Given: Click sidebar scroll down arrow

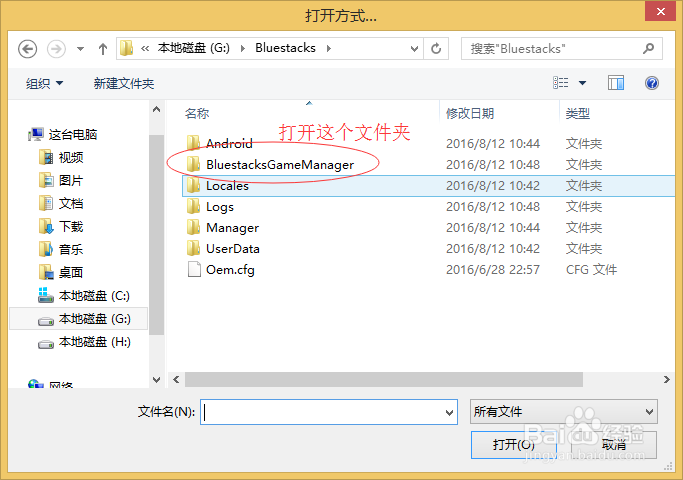Looking at the screenshot, I should pos(156,380).
